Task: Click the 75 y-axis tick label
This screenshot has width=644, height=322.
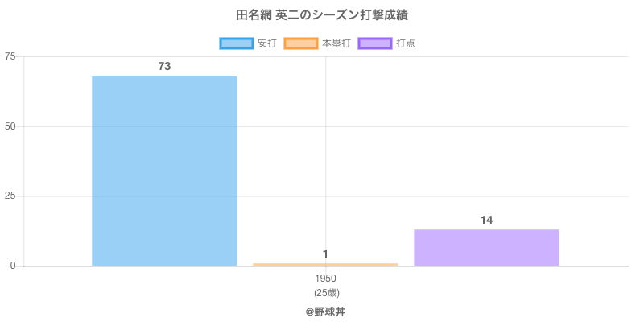Action: click(x=10, y=56)
